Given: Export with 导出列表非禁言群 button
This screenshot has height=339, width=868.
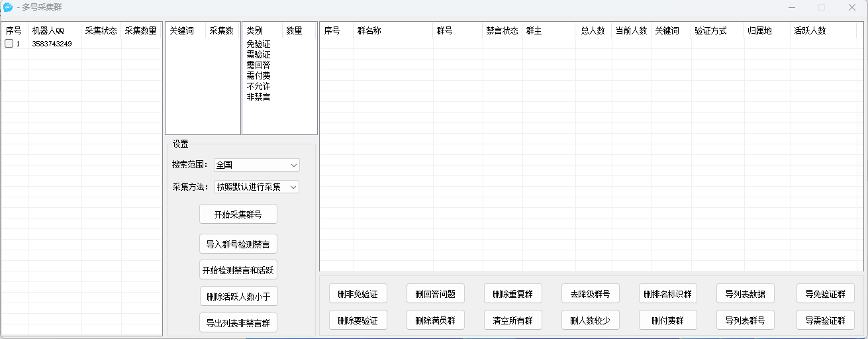Looking at the screenshot, I should (x=238, y=322).
